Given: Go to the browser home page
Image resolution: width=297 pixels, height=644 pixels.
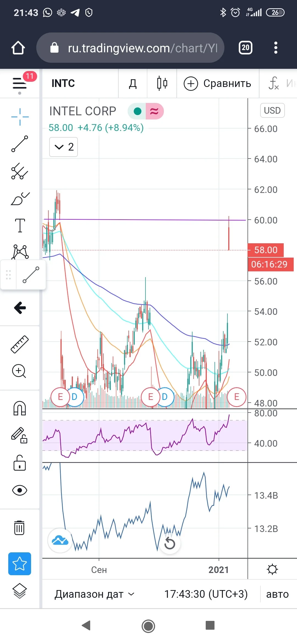Looking at the screenshot, I should tap(18, 48).
